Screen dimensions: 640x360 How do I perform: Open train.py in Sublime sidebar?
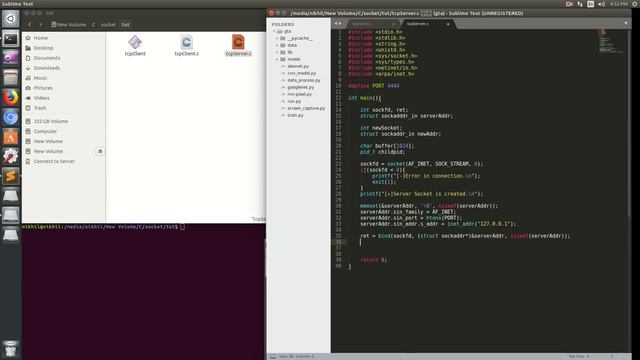pyautogui.click(x=295, y=115)
